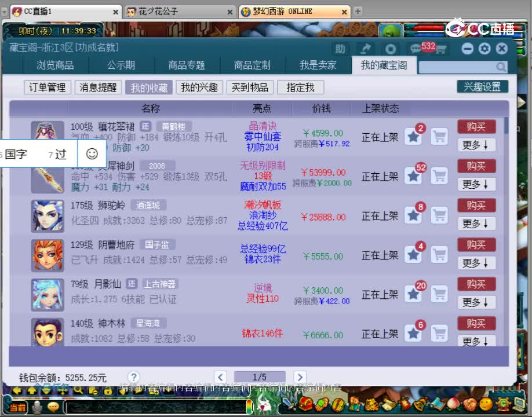Screen dimensions: 532x417
Task: Click the wallet balance help question icon
Action: coord(134,376)
